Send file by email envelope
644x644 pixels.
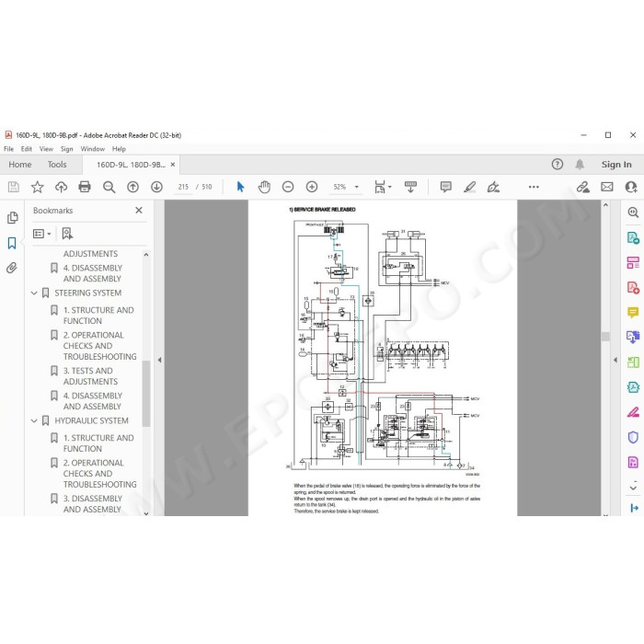[606, 187]
